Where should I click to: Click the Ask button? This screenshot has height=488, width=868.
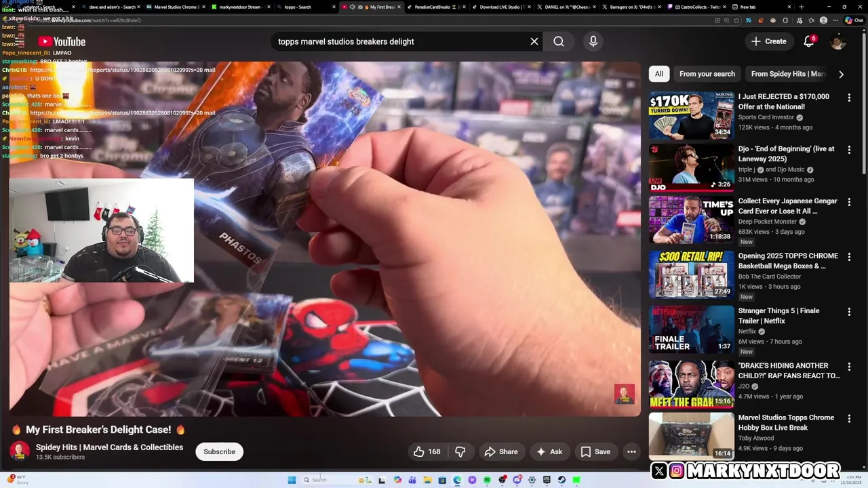(x=549, y=451)
